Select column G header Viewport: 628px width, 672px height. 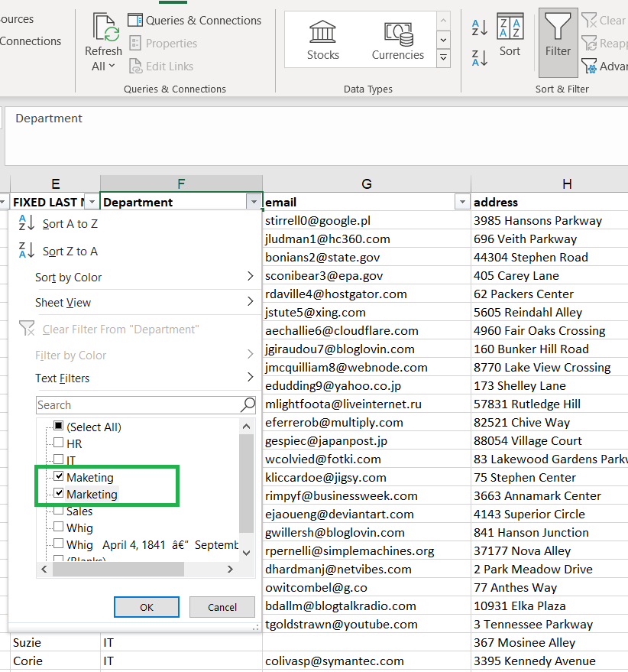(366, 183)
